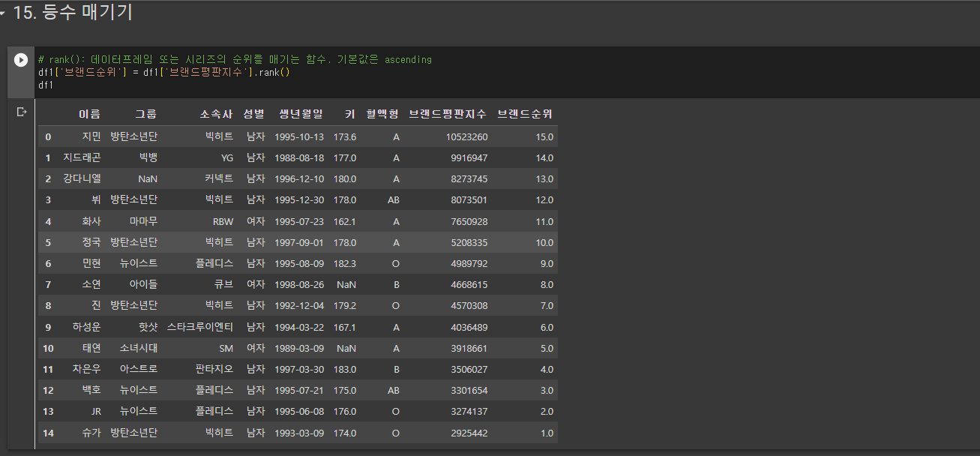Screen dimensions: 980x456
Task: Select the name cell '백호'
Action: coord(91,390)
